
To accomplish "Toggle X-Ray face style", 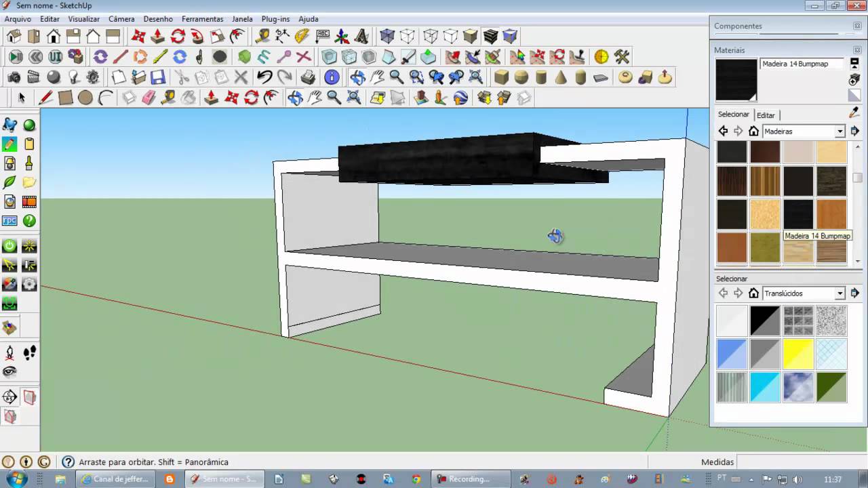I will point(387,36).
